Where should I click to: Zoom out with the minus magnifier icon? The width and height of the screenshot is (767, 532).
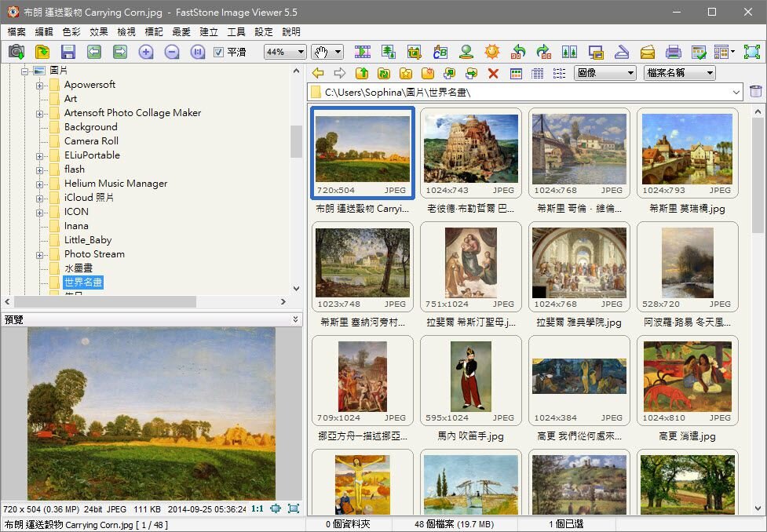(x=172, y=51)
